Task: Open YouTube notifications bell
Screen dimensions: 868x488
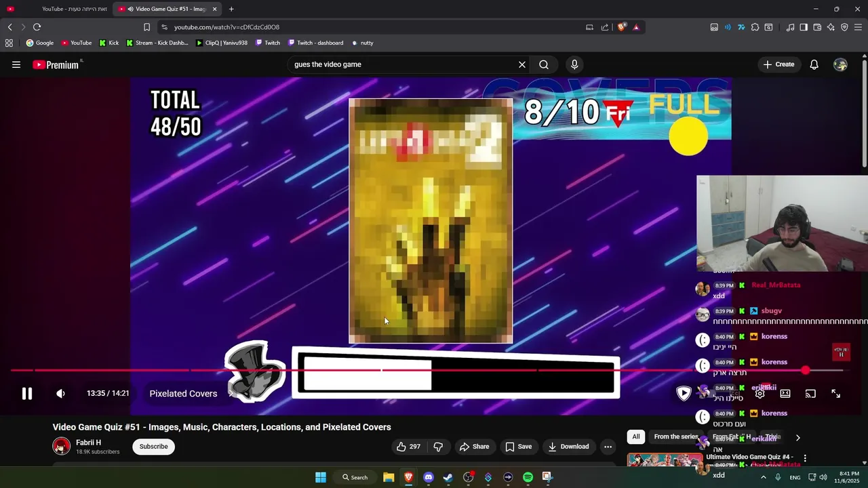Action: [814, 64]
